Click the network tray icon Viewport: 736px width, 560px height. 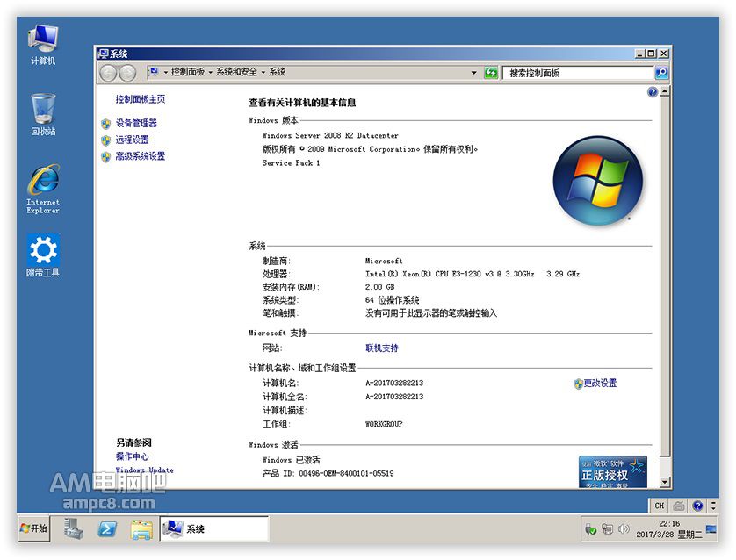(607, 529)
